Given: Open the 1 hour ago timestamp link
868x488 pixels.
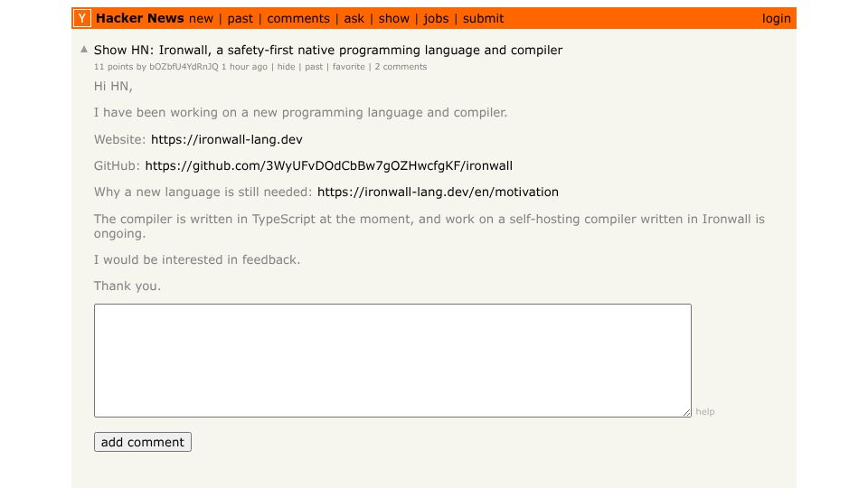Looking at the screenshot, I should [244, 67].
